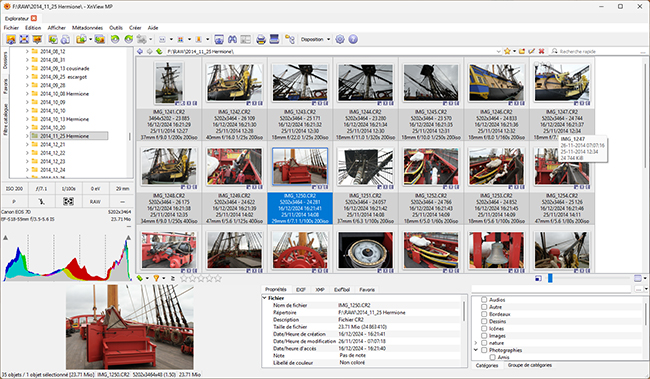
Task: Open the Outils menu
Action: coord(116,28)
